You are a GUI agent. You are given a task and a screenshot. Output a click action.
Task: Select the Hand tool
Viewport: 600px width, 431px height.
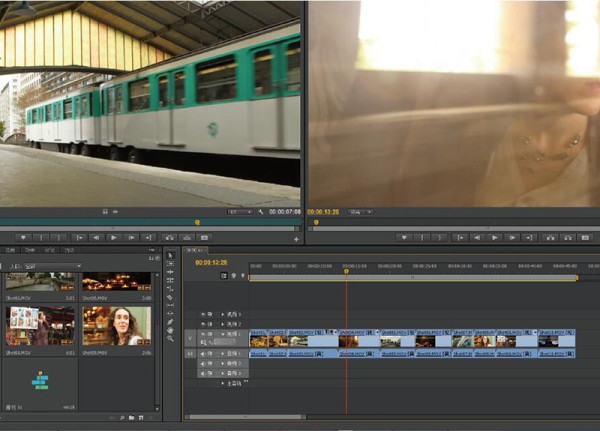(x=171, y=330)
